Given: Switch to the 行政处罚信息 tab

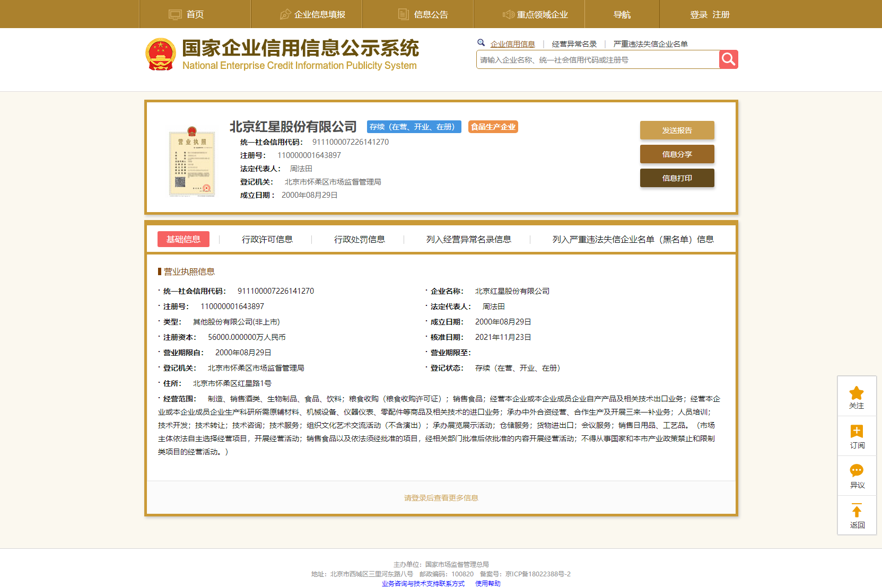Looking at the screenshot, I should pyautogui.click(x=359, y=239).
